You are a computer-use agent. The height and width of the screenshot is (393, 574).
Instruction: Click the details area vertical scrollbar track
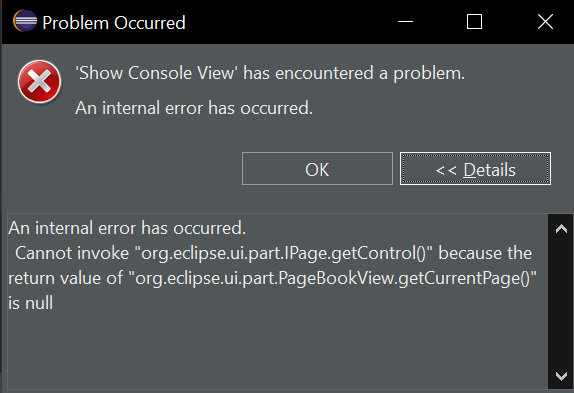click(561, 303)
